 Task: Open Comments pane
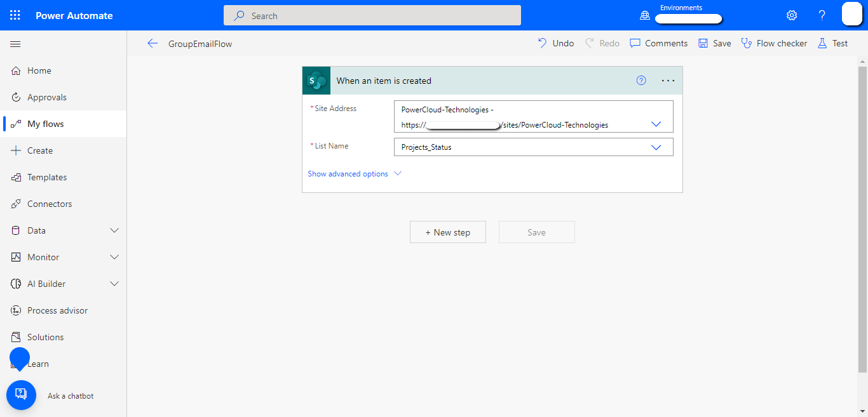tap(659, 43)
